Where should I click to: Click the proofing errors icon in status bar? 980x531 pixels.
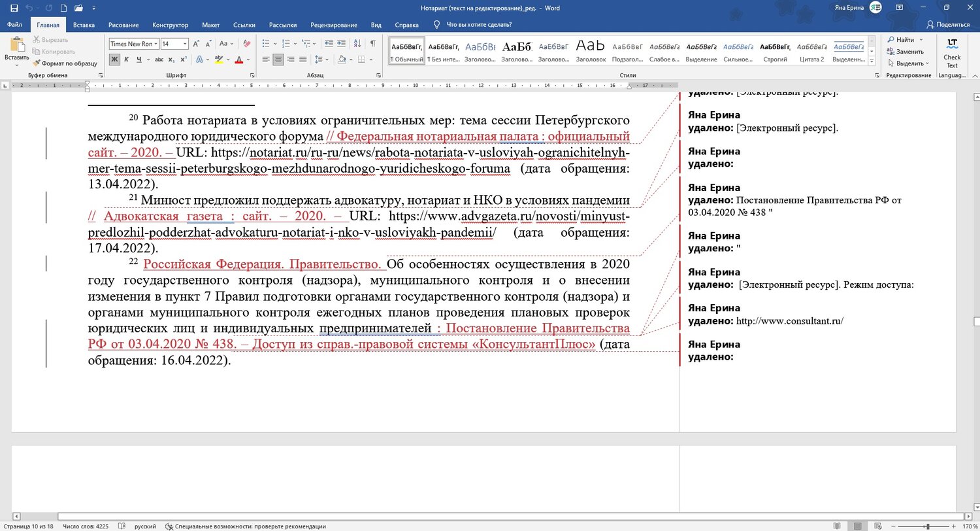122,526
